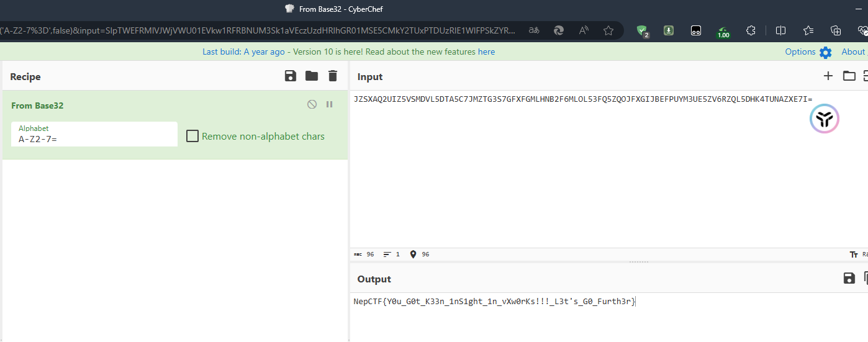
Task: Open the Tampermonkey-style extension icon
Action: tap(696, 30)
